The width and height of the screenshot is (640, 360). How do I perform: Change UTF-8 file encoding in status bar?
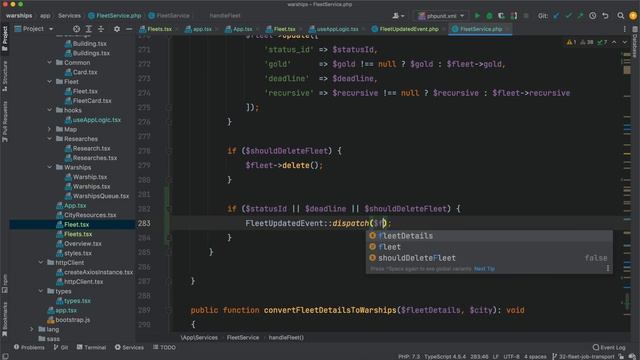click(511, 357)
